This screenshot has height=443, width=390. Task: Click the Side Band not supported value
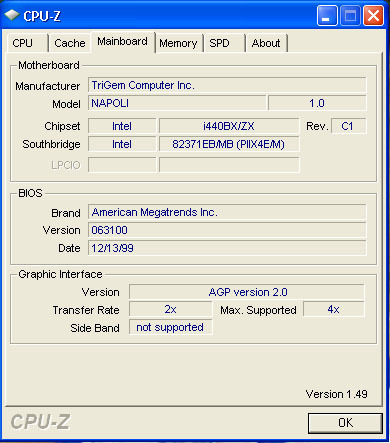pos(170,327)
